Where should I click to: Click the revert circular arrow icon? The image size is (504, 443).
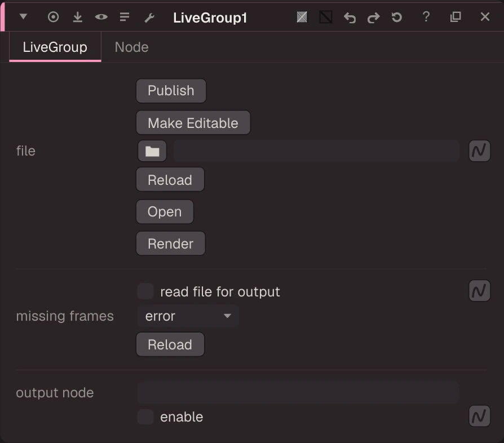(x=397, y=17)
